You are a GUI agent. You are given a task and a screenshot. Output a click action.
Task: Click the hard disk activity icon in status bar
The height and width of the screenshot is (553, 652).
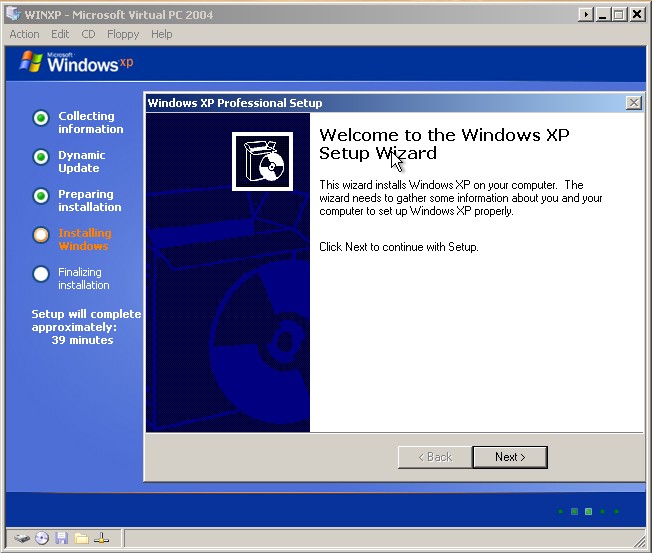(22, 538)
